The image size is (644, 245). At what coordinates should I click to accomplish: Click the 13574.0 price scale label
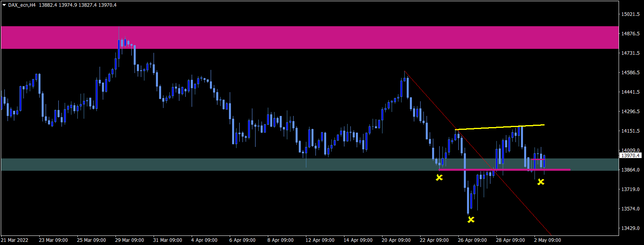click(x=631, y=209)
